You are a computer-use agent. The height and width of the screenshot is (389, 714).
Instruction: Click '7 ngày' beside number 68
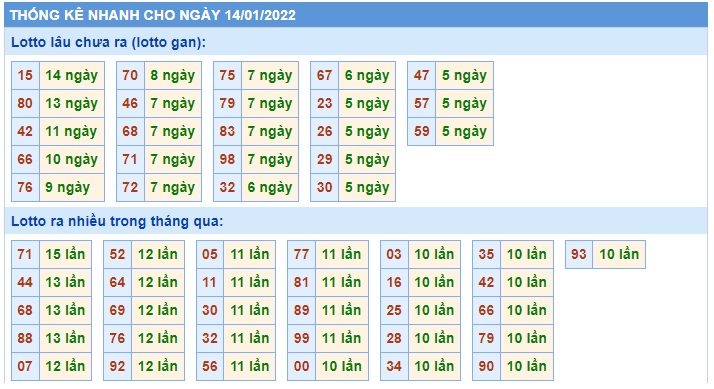pos(173,132)
